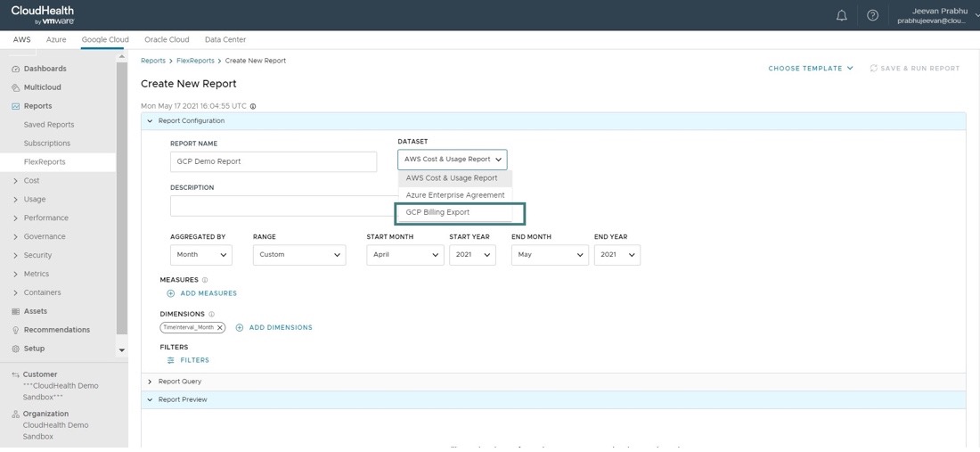Select AWS Cost & Usage Report option
The image size is (980, 452).
click(455, 178)
